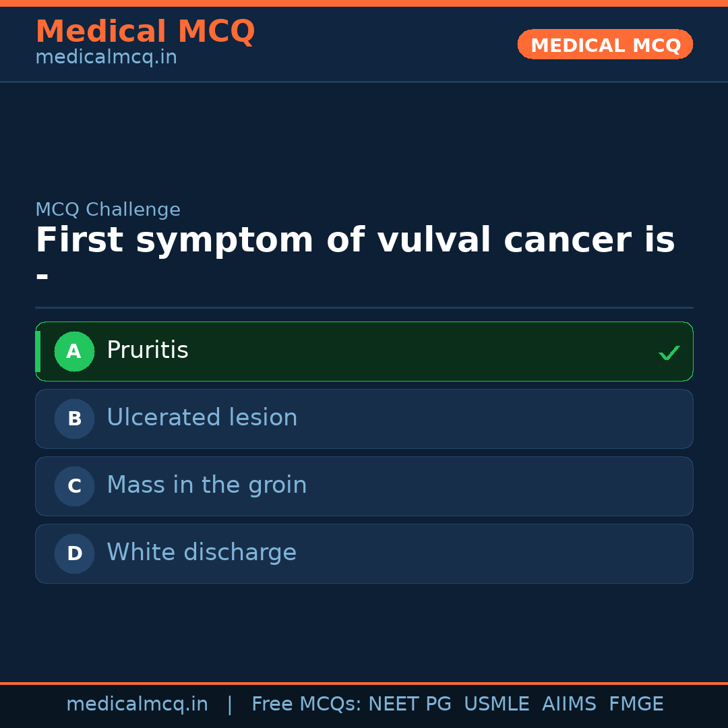Open the medicalmcq.in footer link
728x728 pixels.
[x=138, y=704]
